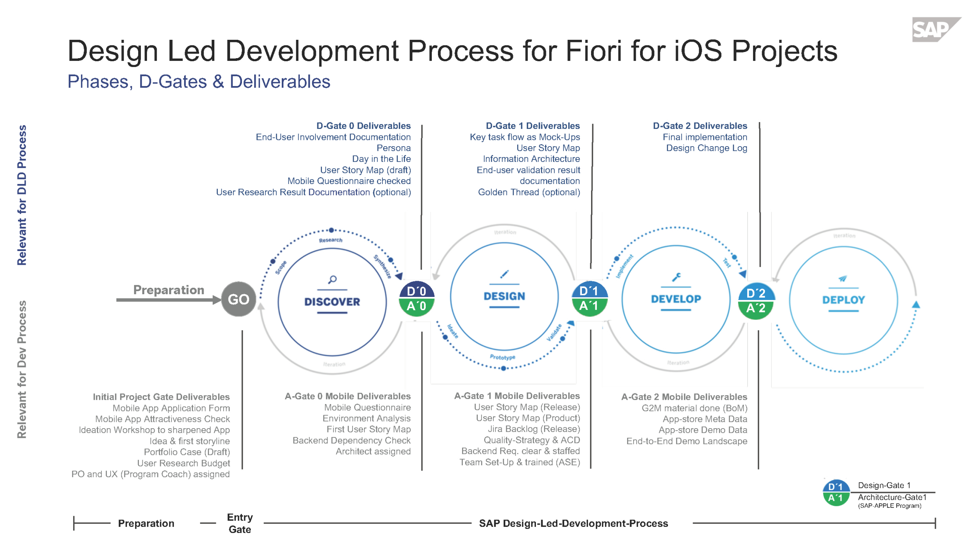
Task: Click Entry Gate label on bottom timeline
Action: (x=240, y=523)
